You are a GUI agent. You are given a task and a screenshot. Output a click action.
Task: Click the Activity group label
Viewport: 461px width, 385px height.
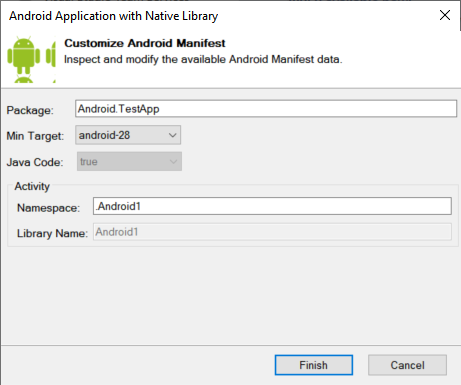pos(32,186)
